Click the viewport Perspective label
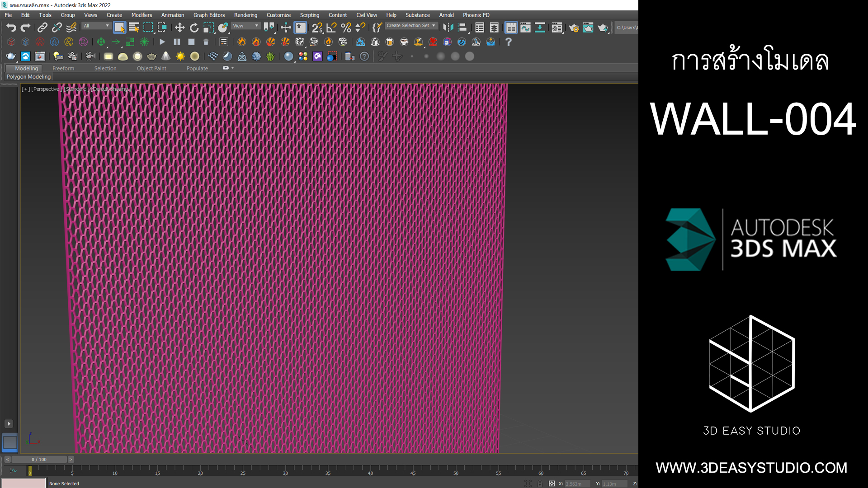This screenshot has height=488, width=868. pyautogui.click(x=46, y=89)
